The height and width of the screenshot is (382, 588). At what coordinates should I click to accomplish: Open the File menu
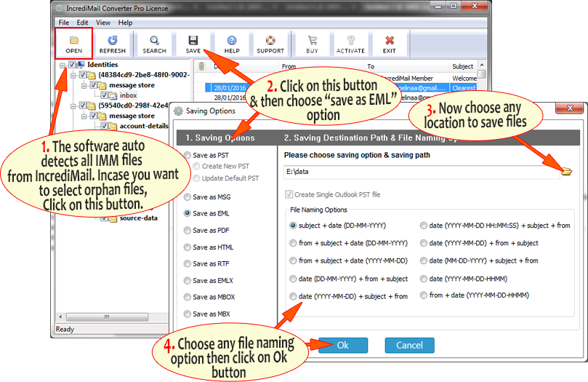[64, 23]
